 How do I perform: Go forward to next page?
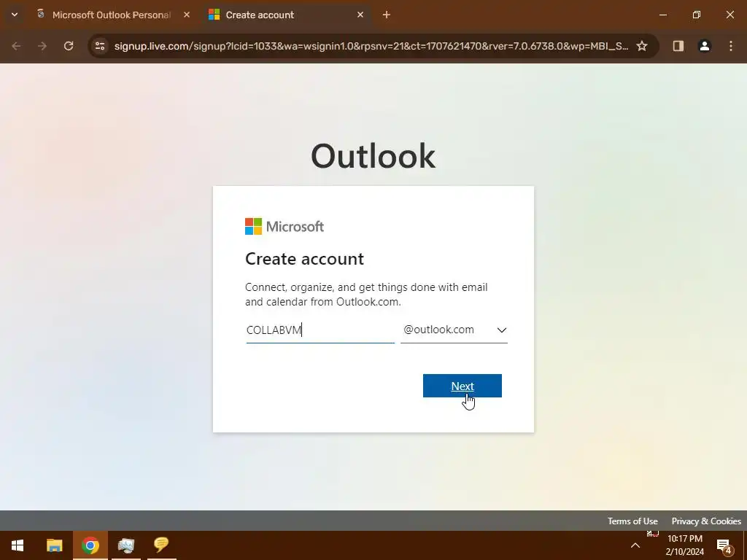pyautogui.click(x=42, y=46)
